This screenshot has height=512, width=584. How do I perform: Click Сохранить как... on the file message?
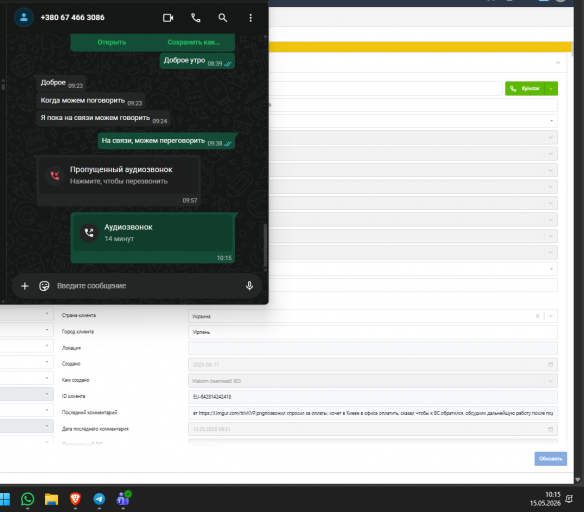[194, 42]
